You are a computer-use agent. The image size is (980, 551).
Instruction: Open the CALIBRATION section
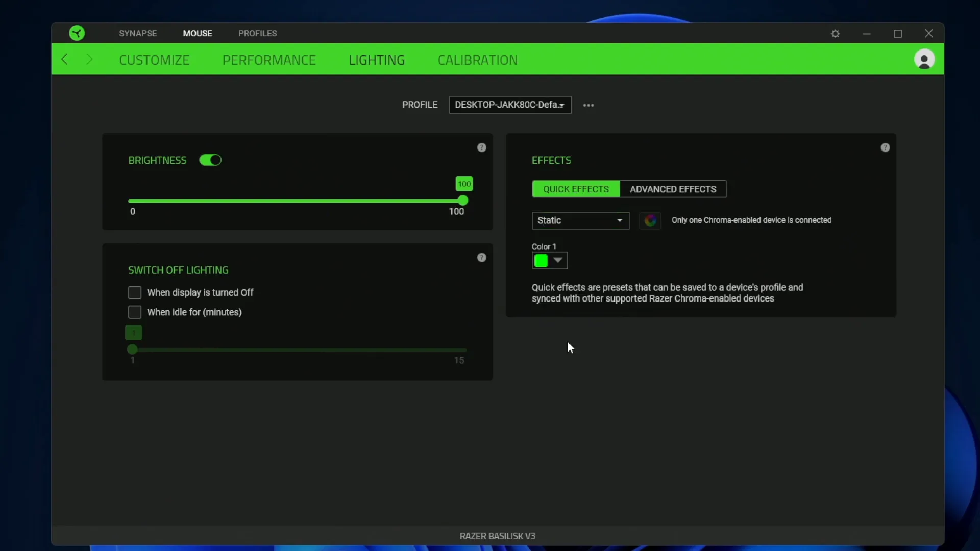point(478,60)
